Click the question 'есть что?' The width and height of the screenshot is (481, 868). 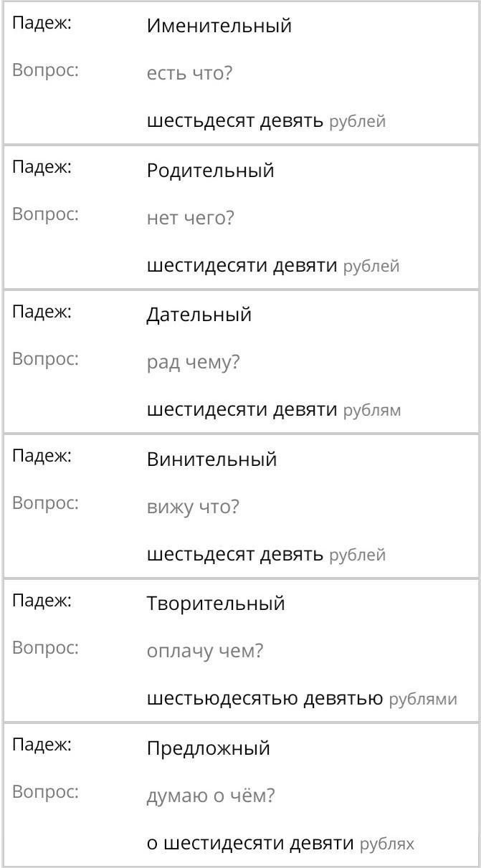pyautogui.click(x=189, y=73)
